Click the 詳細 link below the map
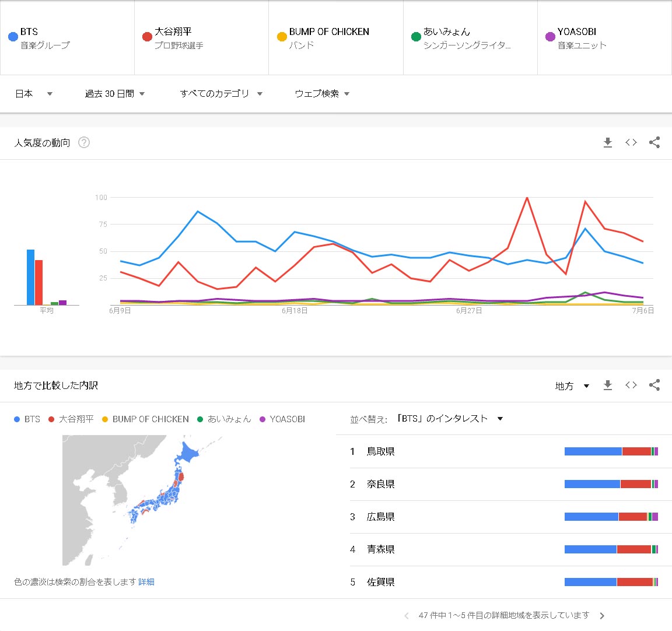 pos(146,582)
